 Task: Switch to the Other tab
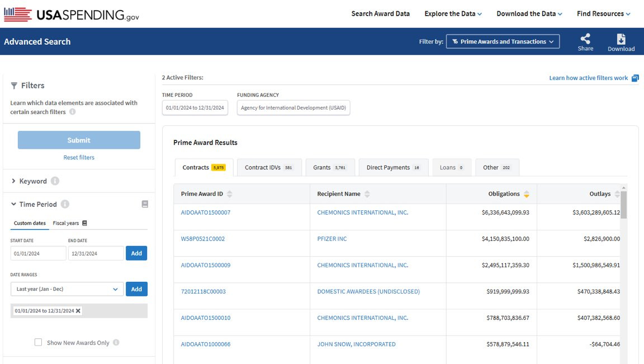tap(498, 168)
